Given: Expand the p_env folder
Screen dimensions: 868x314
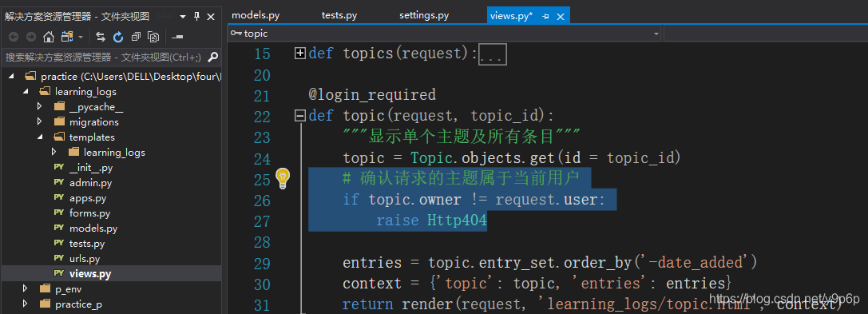Looking at the screenshot, I should tap(26, 288).
